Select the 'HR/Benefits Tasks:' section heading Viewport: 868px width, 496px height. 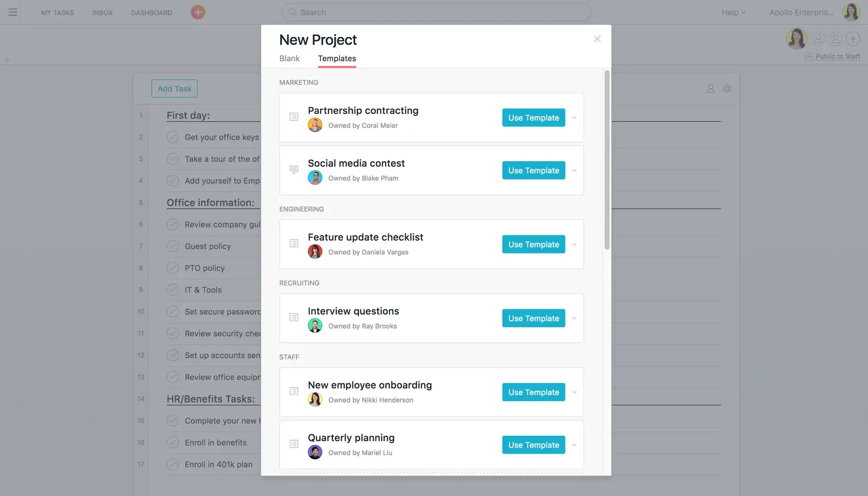tap(210, 399)
